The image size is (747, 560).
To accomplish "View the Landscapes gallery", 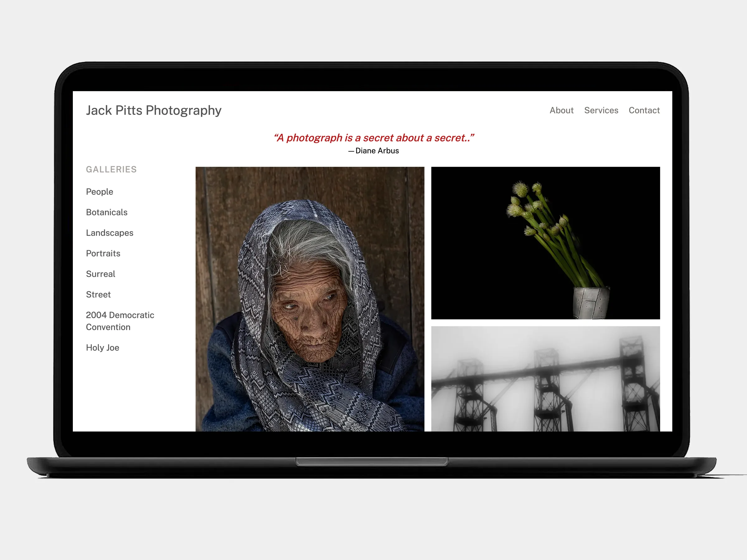I will pyautogui.click(x=110, y=233).
